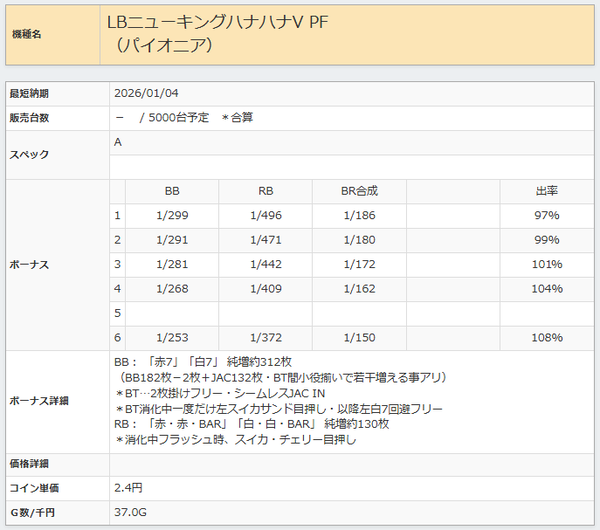Select setting 2 BB value 1/291

click(172, 240)
